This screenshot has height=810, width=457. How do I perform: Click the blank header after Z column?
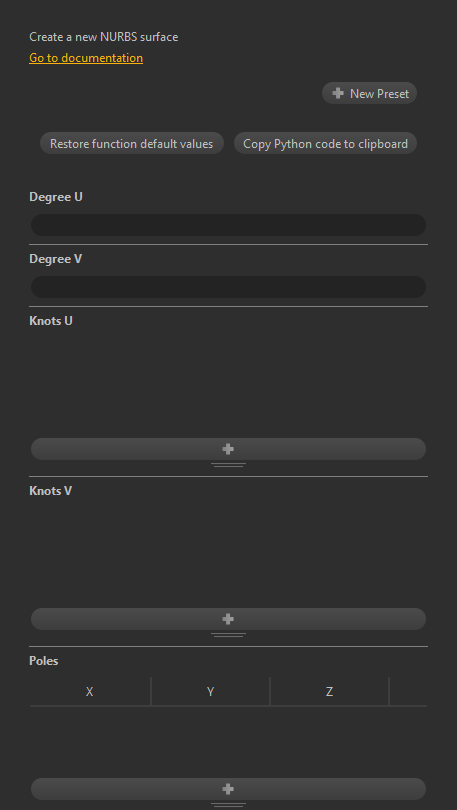point(408,691)
